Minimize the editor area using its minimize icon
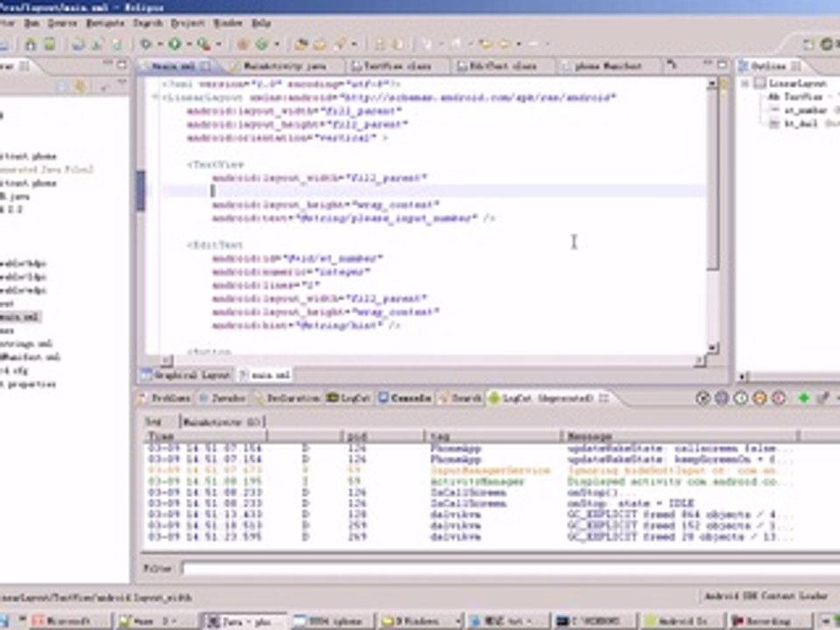Viewport: 840px width, 630px height. pyautogui.click(x=707, y=64)
